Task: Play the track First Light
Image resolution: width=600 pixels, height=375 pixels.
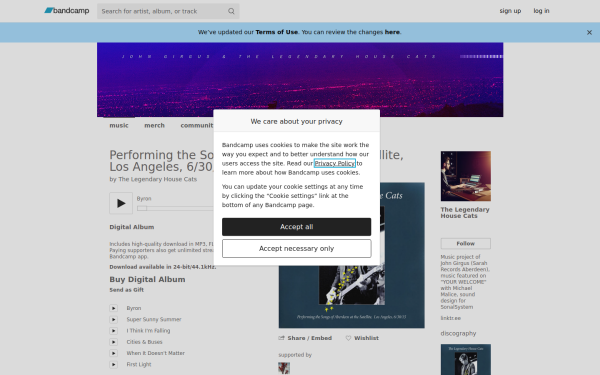Action: tap(114, 365)
